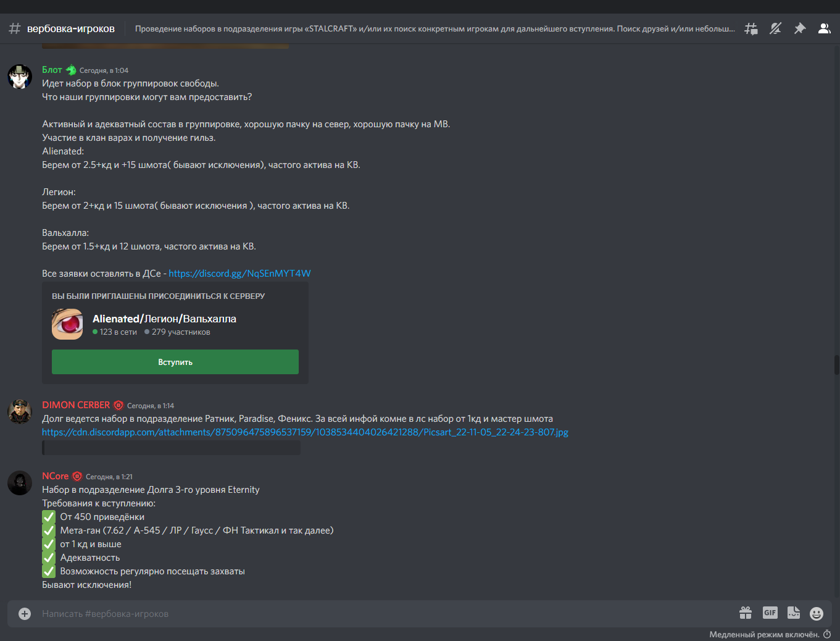Click the line 'Бывают исключения!'

coord(86,585)
